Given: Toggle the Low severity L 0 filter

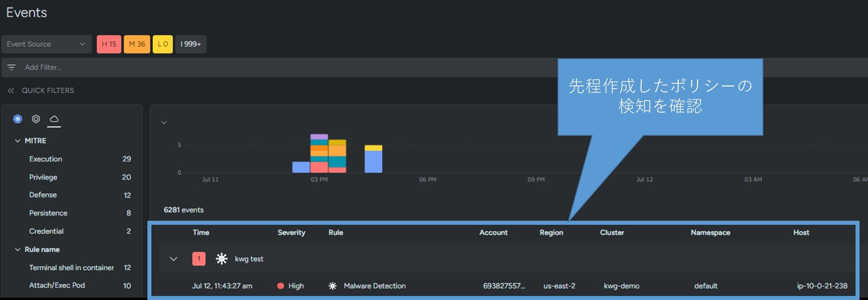Looking at the screenshot, I should point(163,44).
